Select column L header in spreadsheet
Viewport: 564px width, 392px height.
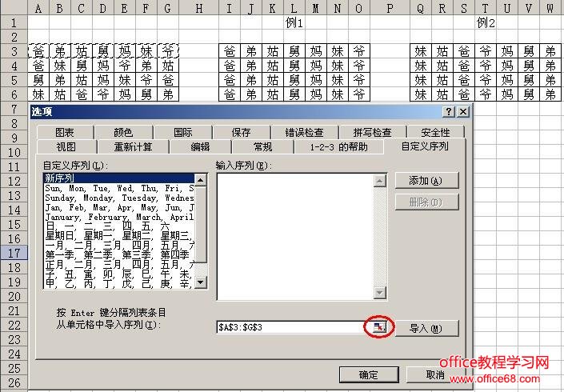tap(294, 7)
